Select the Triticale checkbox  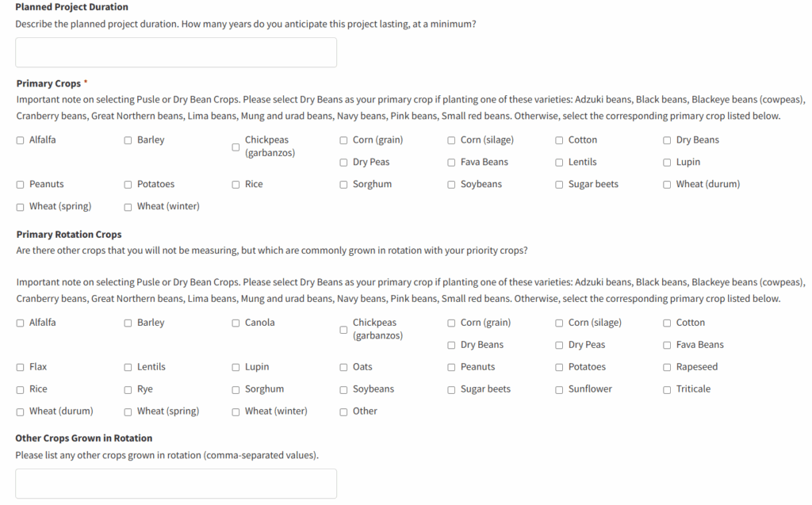point(668,390)
